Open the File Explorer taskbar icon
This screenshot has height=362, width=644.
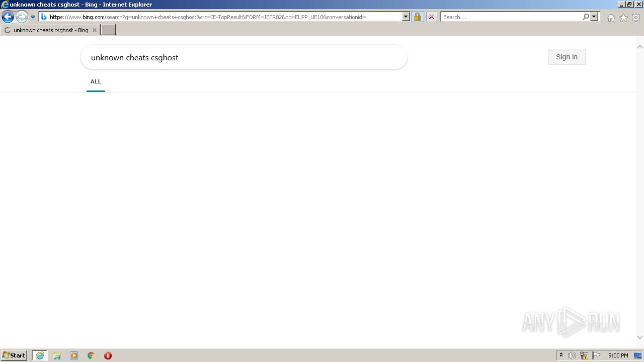click(x=57, y=355)
